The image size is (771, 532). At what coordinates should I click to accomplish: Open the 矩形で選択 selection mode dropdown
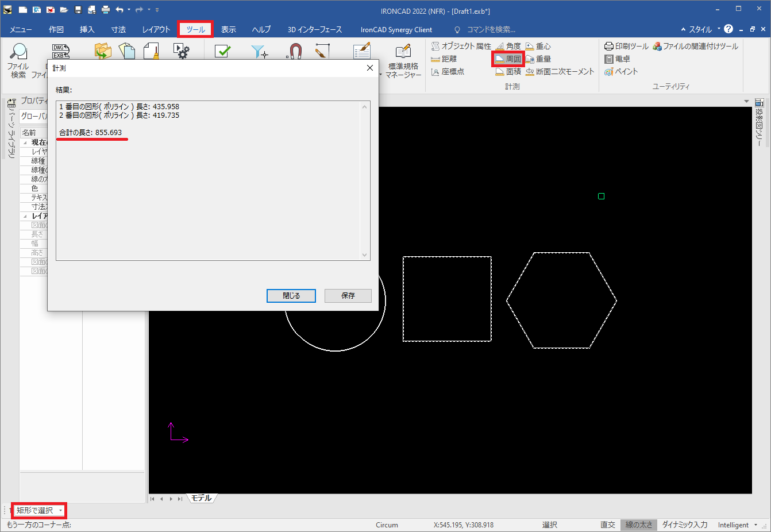coord(60,510)
